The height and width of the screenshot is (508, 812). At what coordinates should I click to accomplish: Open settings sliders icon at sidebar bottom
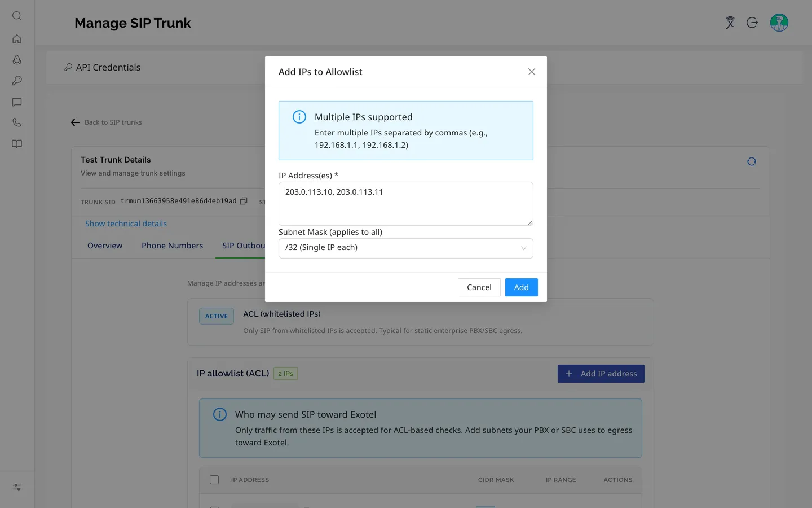(x=17, y=487)
